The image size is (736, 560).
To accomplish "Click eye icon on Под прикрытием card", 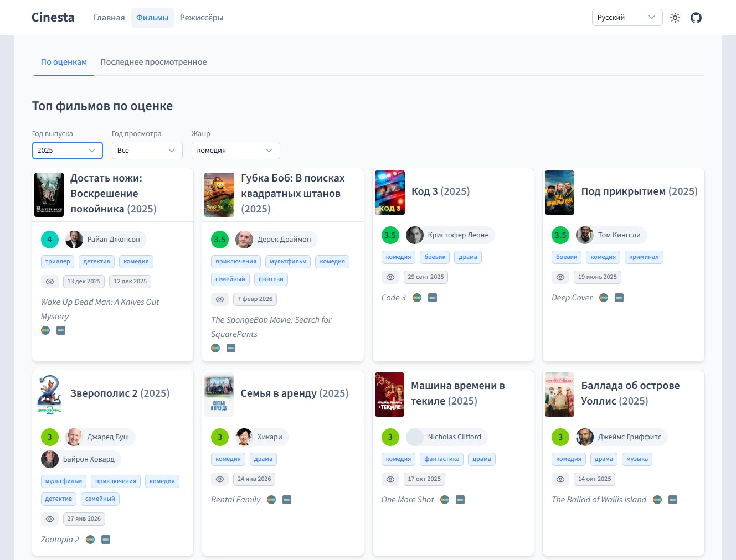I will click(560, 277).
